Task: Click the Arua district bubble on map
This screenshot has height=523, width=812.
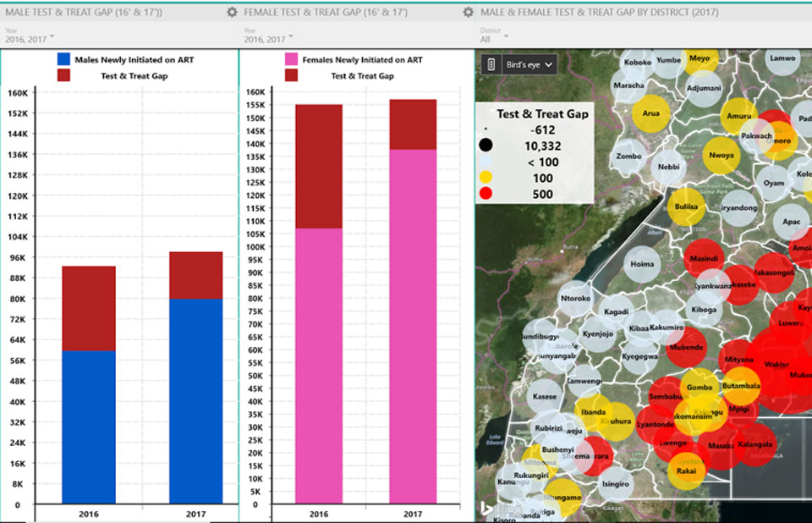Action: coord(651,113)
